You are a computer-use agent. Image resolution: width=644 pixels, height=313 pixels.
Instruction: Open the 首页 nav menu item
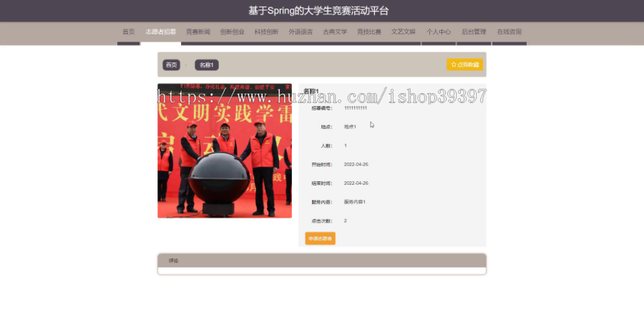129,32
